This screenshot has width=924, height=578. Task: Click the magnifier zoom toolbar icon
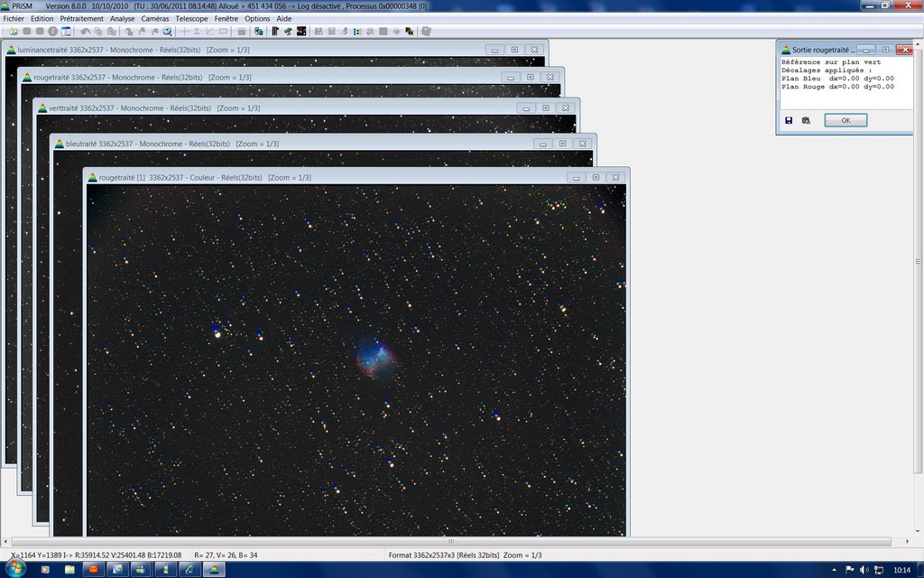[167, 32]
